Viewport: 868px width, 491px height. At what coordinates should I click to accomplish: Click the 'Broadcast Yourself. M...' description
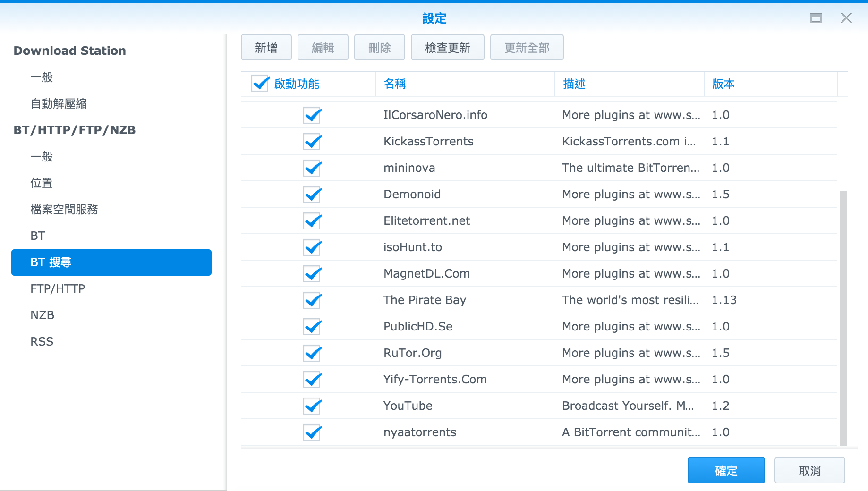(x=628, y=406)
